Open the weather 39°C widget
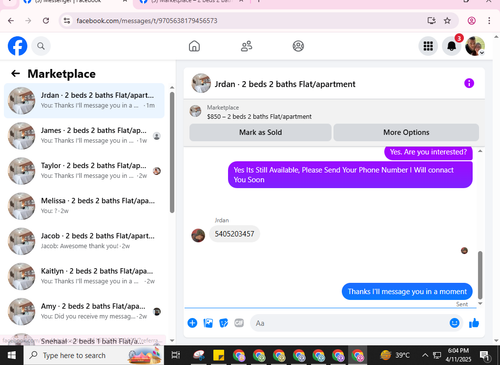Viewport: 500px width, 365px height. [395, 355]
